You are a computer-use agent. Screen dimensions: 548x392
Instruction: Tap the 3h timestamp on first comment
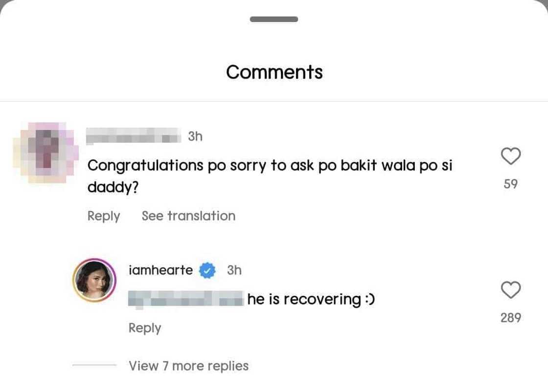195,136
